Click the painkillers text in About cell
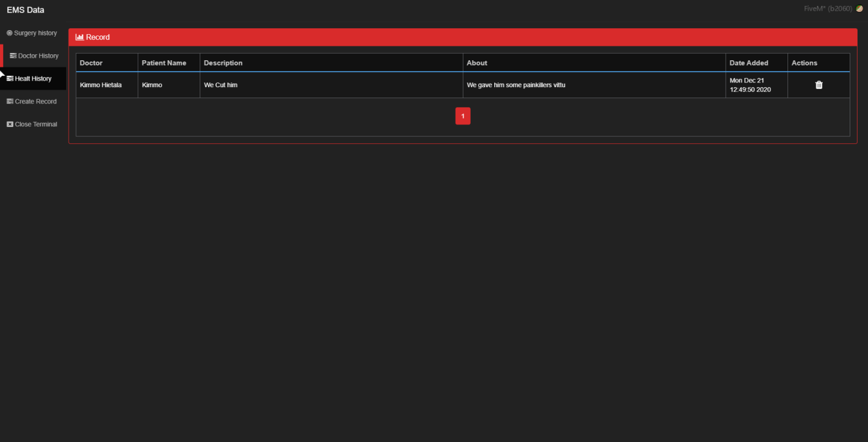The height and width of the screenshot is (442, 868). [516, 85]
